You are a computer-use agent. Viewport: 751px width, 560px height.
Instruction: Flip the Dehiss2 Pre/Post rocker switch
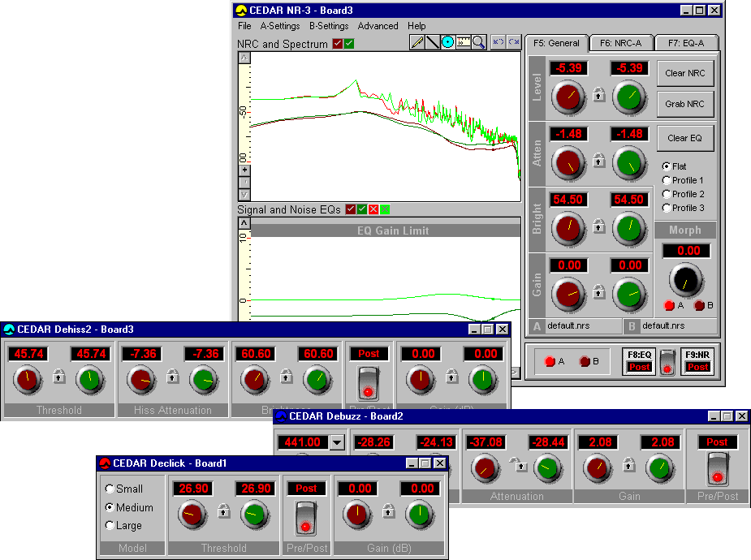(x=369, y=383)
